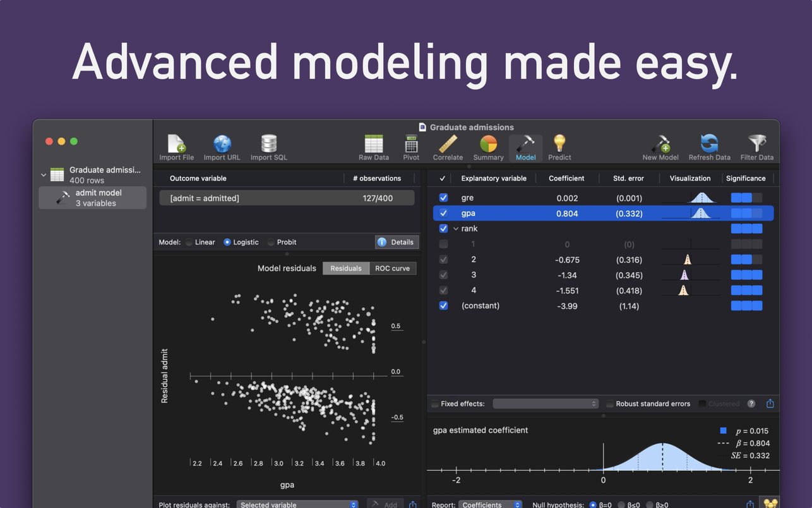The width and height of the screenshot is (812, 508).
Task: Click the Correlate ruler icon
Action: tap(448, 145)
